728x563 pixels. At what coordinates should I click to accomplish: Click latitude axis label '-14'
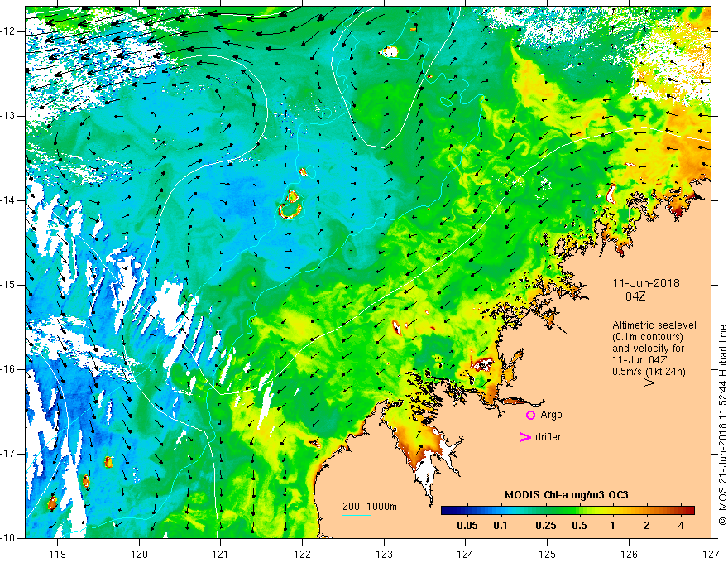(x=8, y=200)
